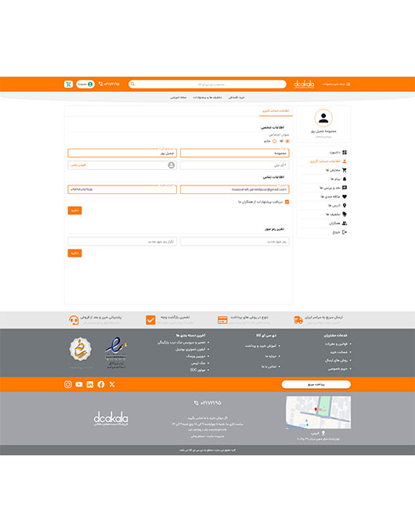This screenshot has width=415, height=532.
Task: Click the new password input field
Action: 235,242
